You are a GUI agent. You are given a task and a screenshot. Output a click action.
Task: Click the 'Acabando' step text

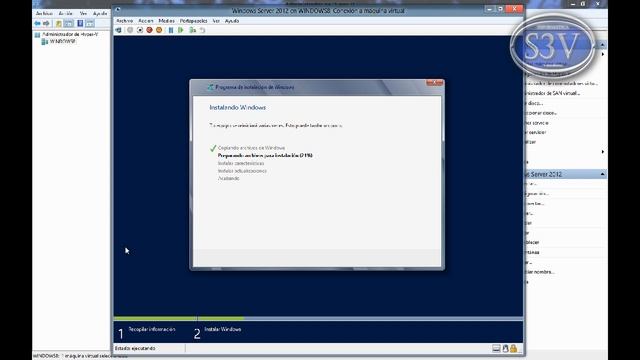[229, 179]
